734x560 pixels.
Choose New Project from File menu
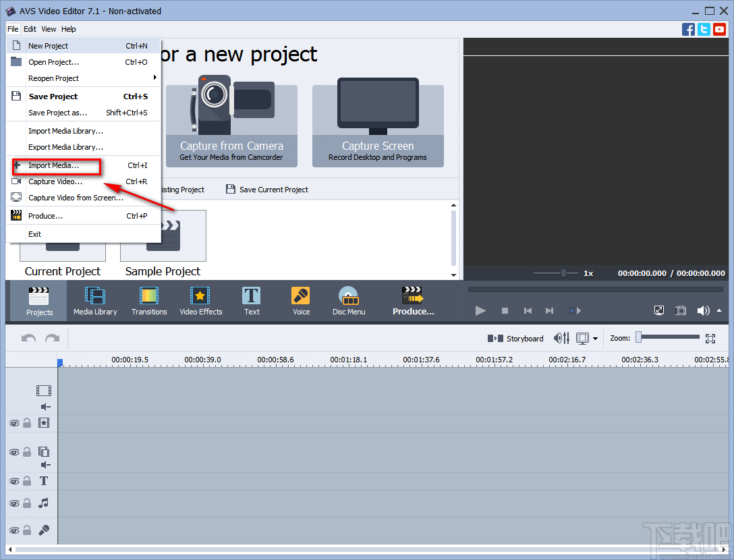84,46
